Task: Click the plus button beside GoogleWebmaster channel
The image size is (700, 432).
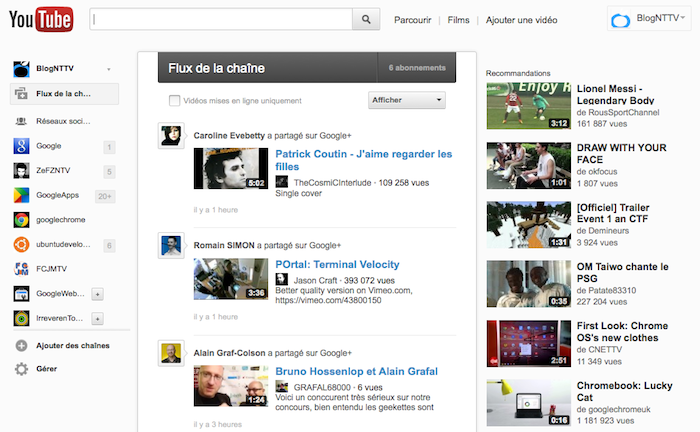Action: pyautogui.click(x=97, y=294)
